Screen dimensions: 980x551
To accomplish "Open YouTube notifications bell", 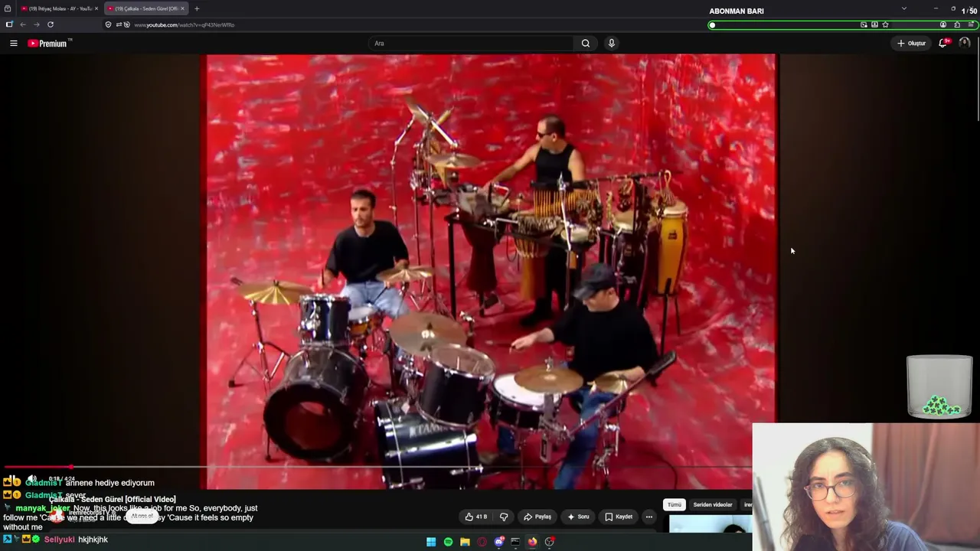I will [943, 44].
